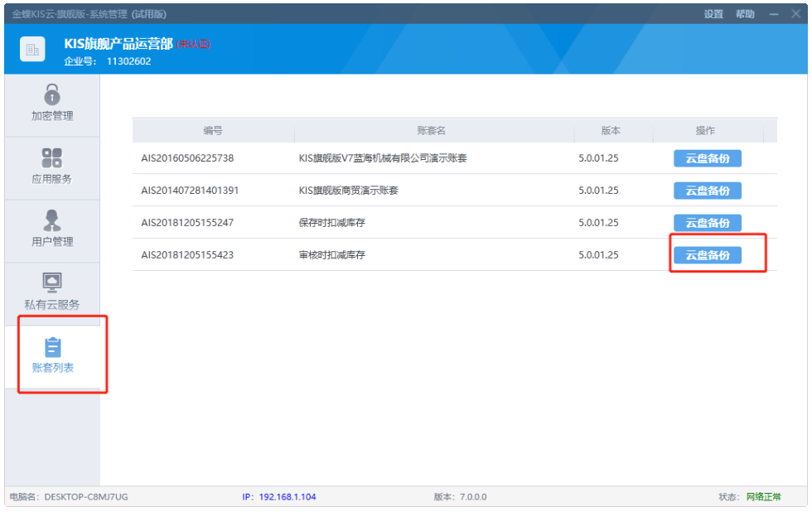The width and height of the screenshot is (812, 512).
Task: Select the 用户管理 person icon
Action: click(x=52, y=220)
